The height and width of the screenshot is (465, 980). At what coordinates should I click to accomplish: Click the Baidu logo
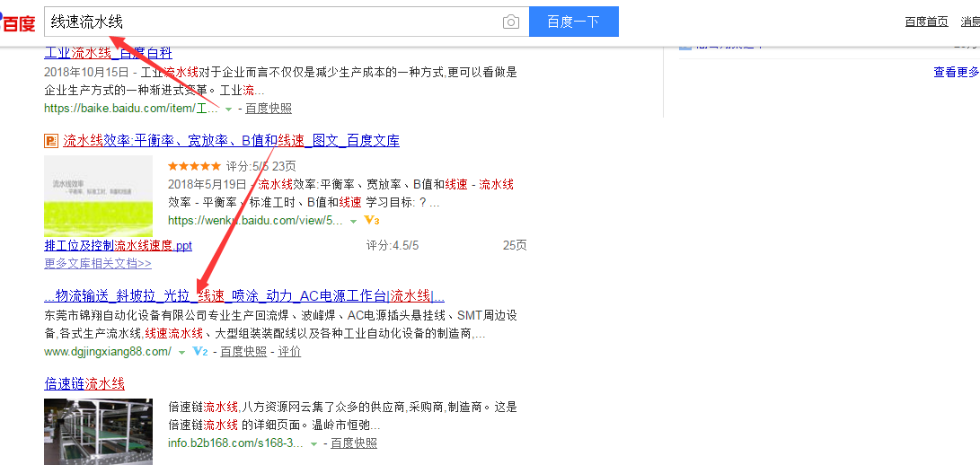(x=18, y=20)
